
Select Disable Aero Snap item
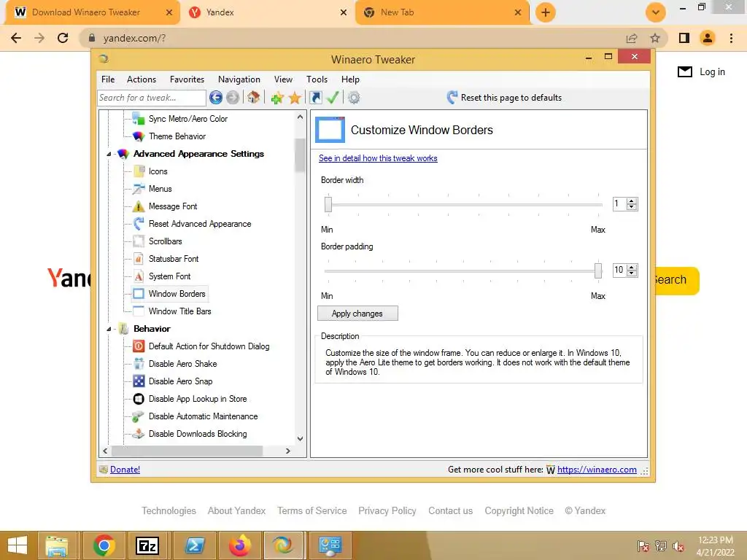[x=180, y=381]
